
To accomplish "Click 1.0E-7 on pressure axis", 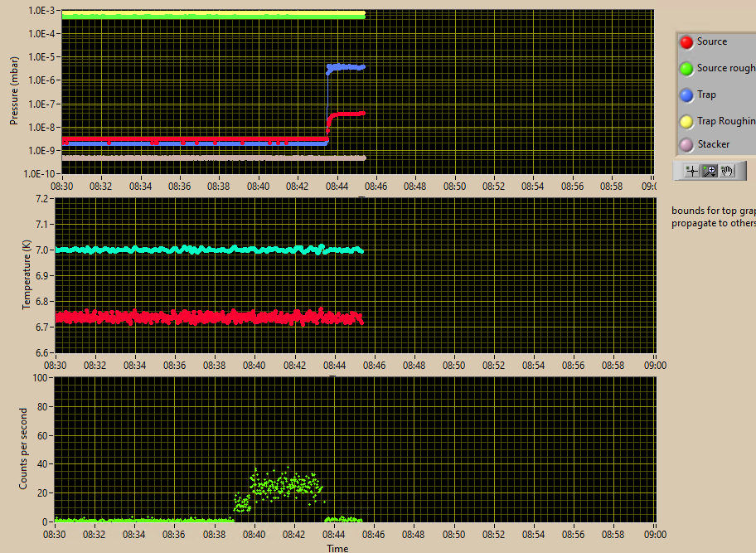I will pyautogui.click(x=42, y=104).
